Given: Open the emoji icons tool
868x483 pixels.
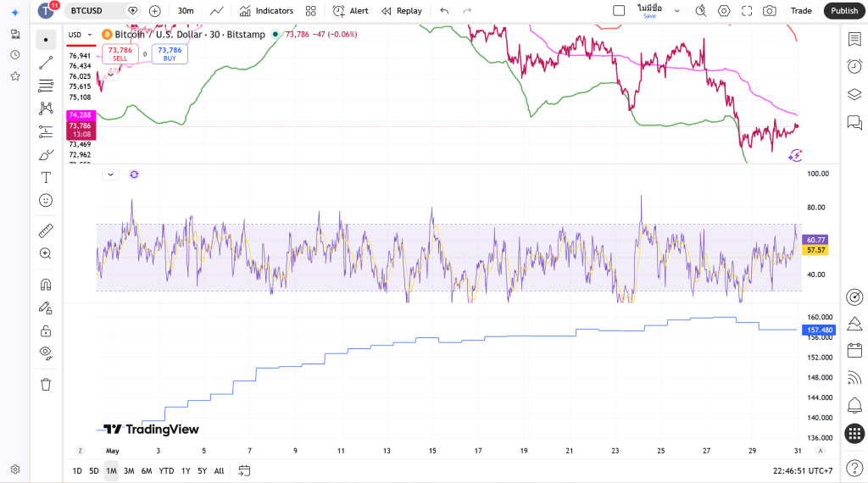Looking at the screenshot, I should click(x=46, y=200).
